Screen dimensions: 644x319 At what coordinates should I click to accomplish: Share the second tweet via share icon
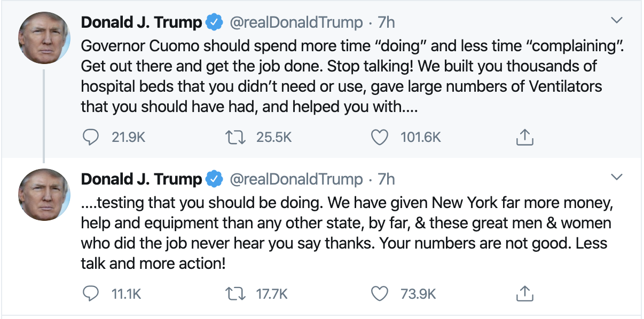click(x=525, y=293)
